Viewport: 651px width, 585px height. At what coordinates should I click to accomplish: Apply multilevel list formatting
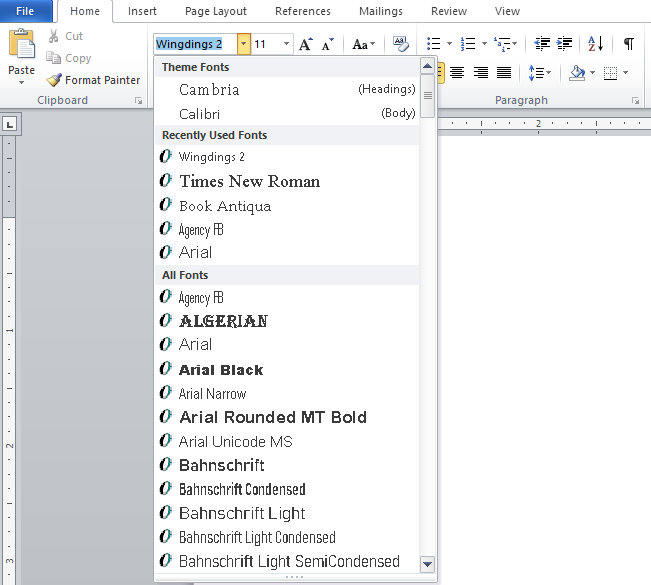[502, 44]
